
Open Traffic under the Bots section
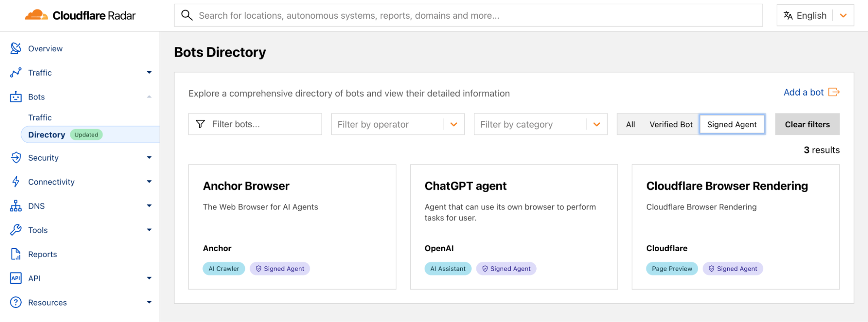click(40, 117)
